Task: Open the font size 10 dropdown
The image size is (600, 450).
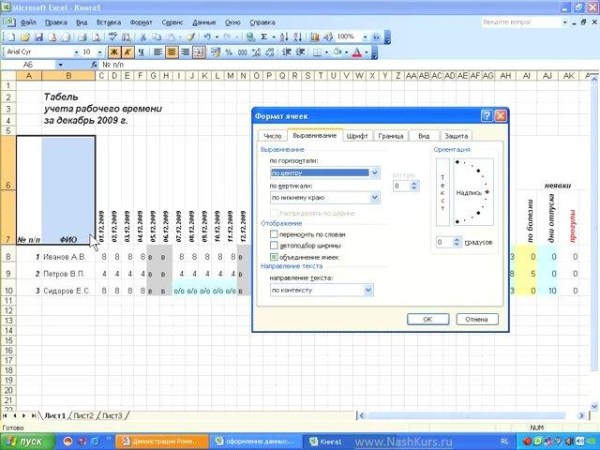Action: coord(100,52)
